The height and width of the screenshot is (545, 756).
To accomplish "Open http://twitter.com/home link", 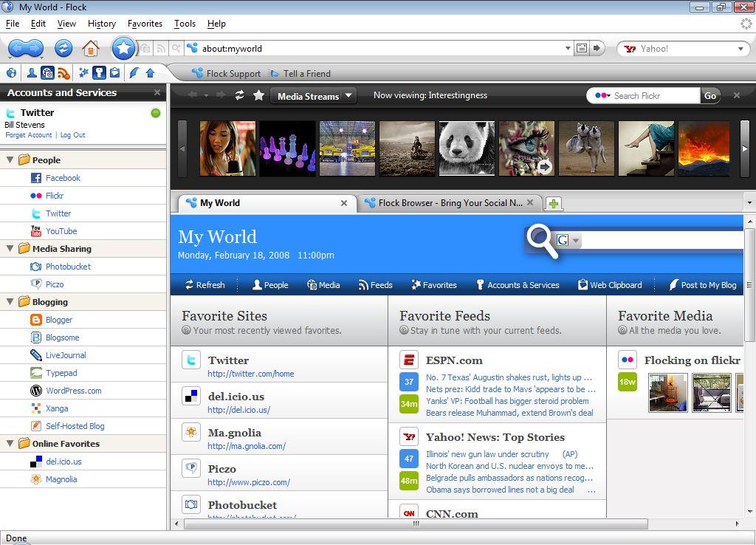I will tap(251, 373).
